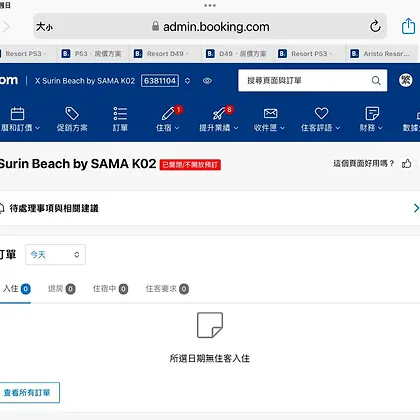Select the 住宿中 stay-overs tab

coord(110,289)
